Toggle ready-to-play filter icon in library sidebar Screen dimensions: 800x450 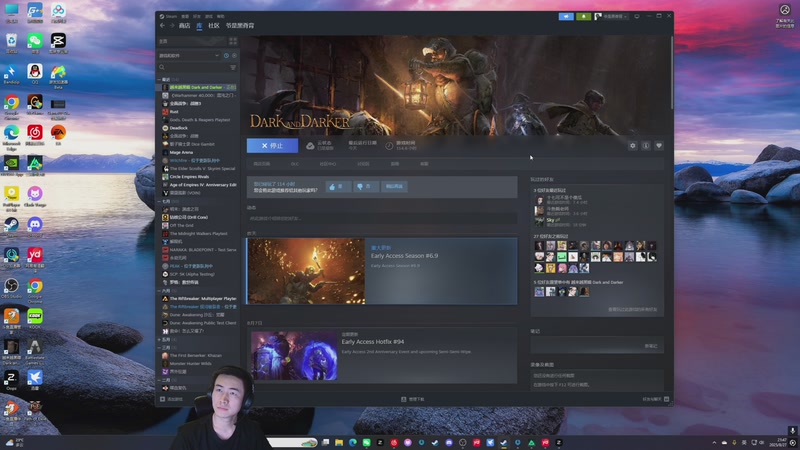[234, 56]
